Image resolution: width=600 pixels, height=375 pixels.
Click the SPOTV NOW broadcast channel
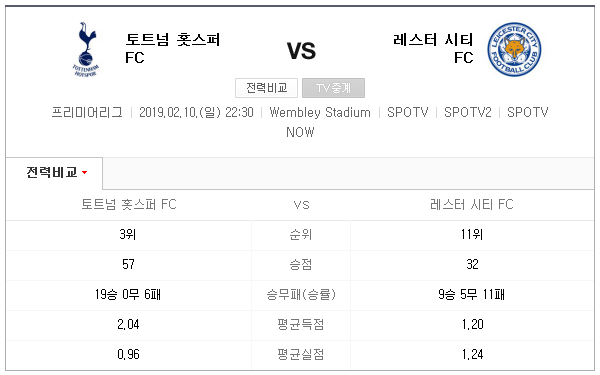(x=417, y=122)
